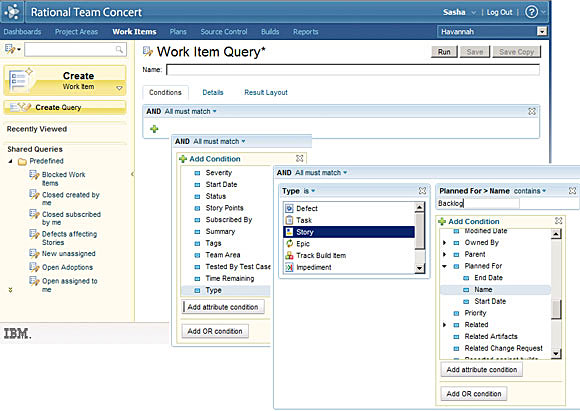Image resolution: width=580 pixels, height=411 pixels.
Task: Click the attribute list scroll-up arrow
Action: pos(556,233)
